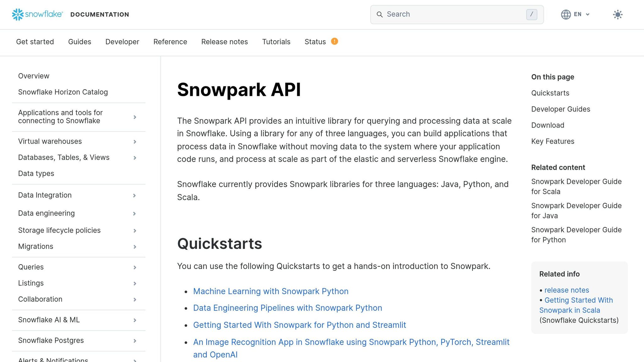Select Collaboration sidebar label

pos(40,299)
